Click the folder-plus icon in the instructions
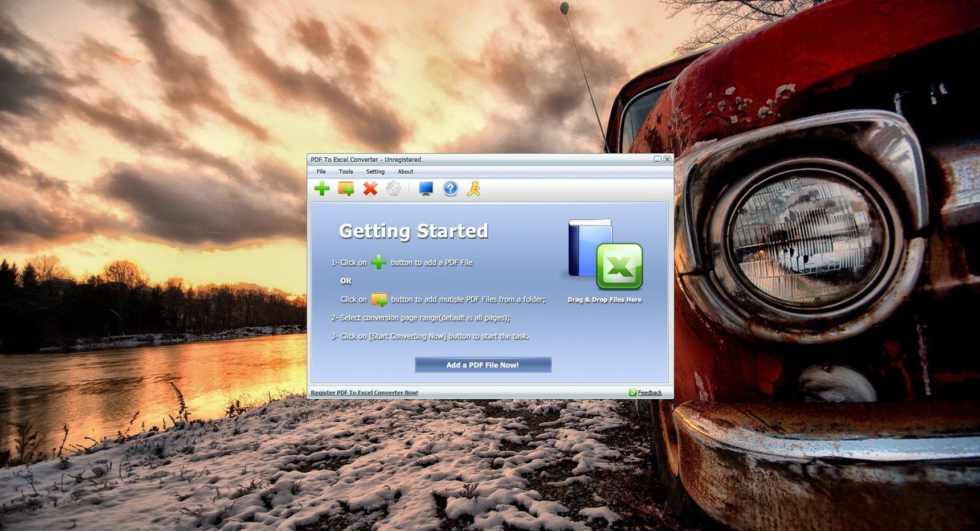 379,300
